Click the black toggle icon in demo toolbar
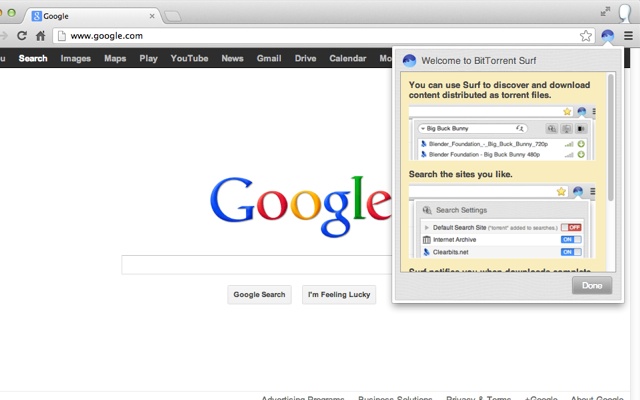Viewport: 640px width, 400px height. pyautogui.click(x=581, y=129)
